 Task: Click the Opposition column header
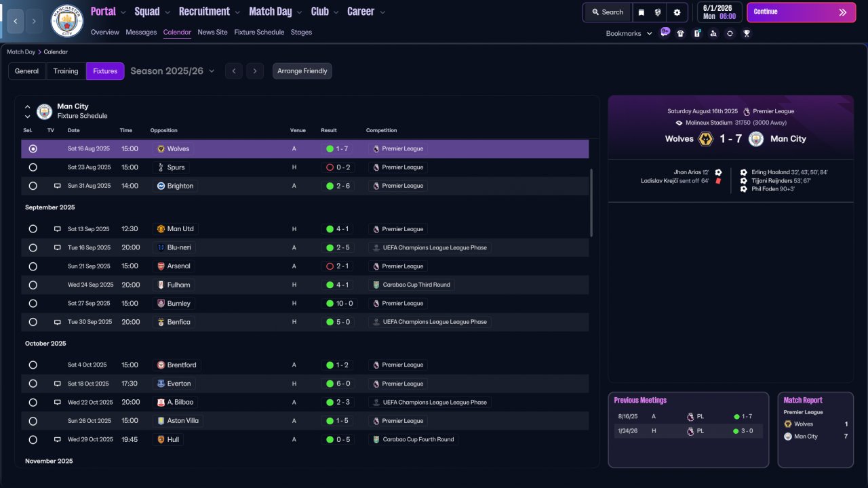163,130
